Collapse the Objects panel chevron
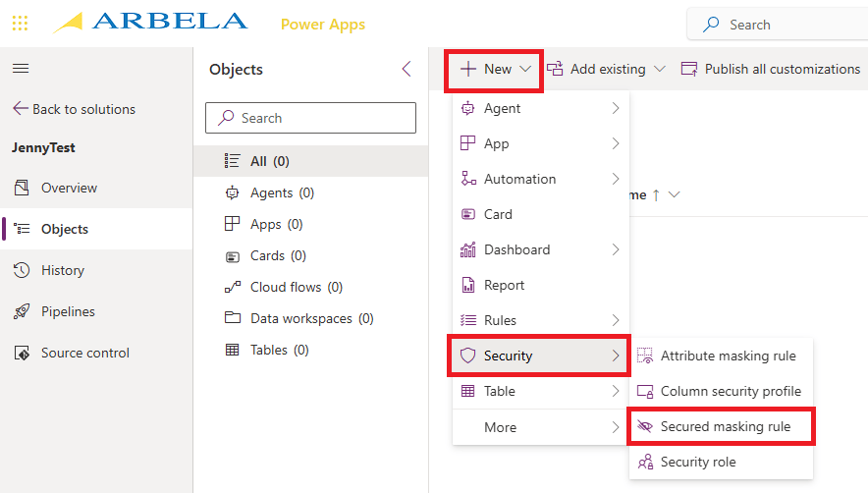This screenshot has height=493, width=868. 407,69
